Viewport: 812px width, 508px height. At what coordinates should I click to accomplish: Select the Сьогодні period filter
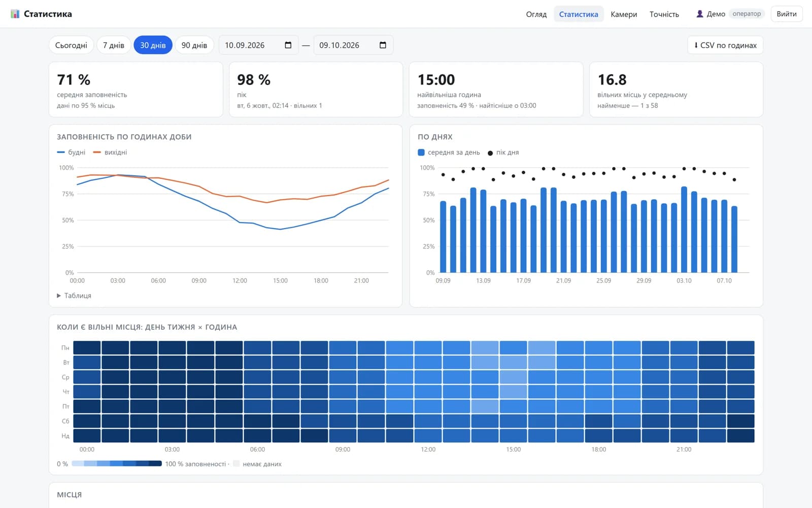point(71,45)
